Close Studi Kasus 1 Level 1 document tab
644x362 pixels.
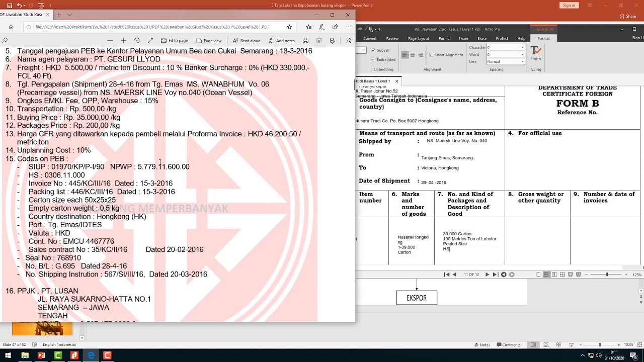[396, 81]
